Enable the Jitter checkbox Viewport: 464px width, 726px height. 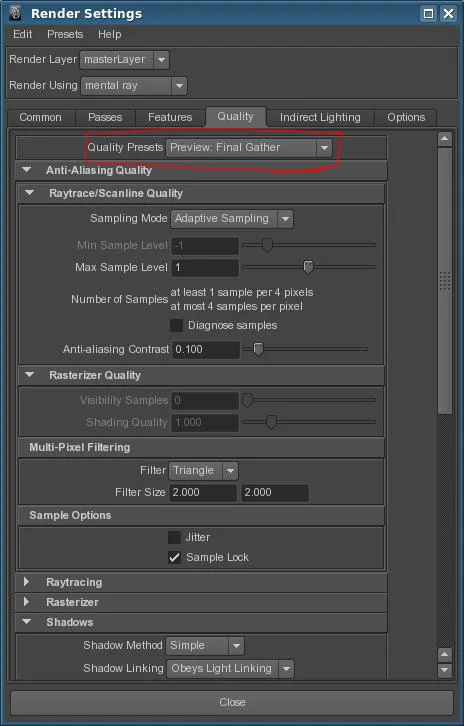tap(174, 537)
